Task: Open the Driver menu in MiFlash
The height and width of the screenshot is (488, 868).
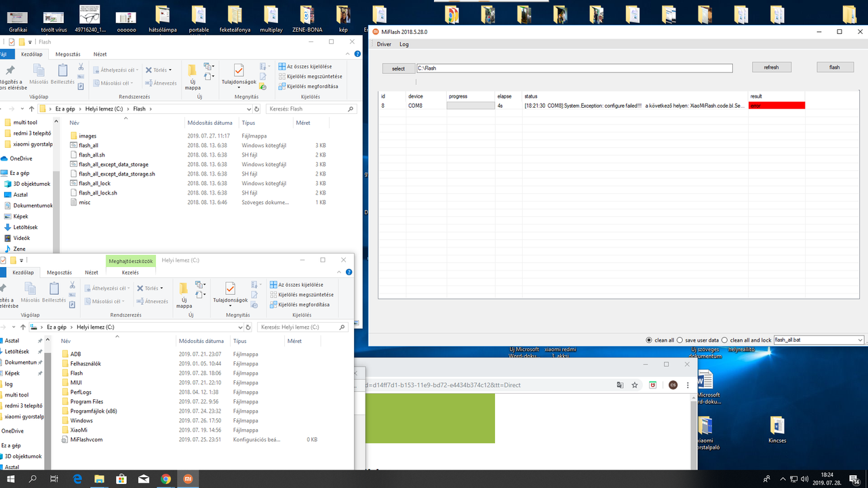Action: pos(384,44)
